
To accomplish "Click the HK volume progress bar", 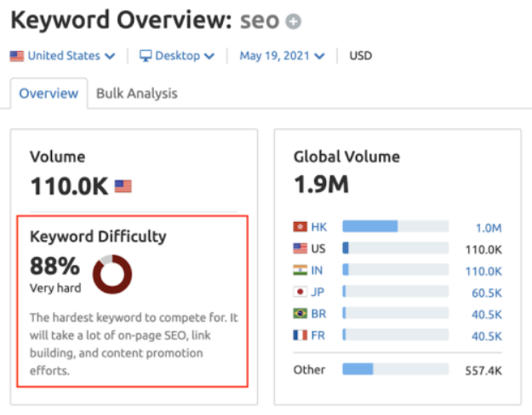I will pos(396,226).
